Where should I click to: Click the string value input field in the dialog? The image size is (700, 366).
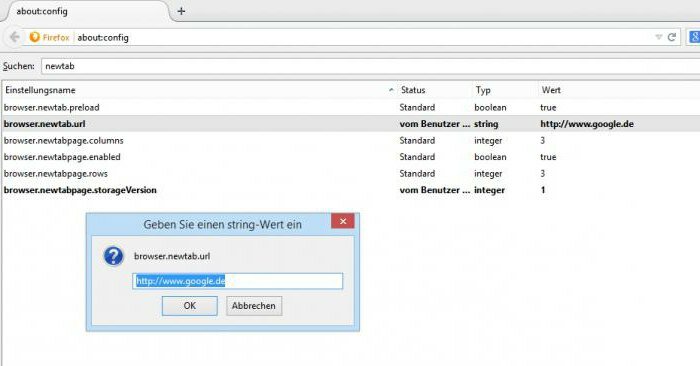[x=238, y=281]
